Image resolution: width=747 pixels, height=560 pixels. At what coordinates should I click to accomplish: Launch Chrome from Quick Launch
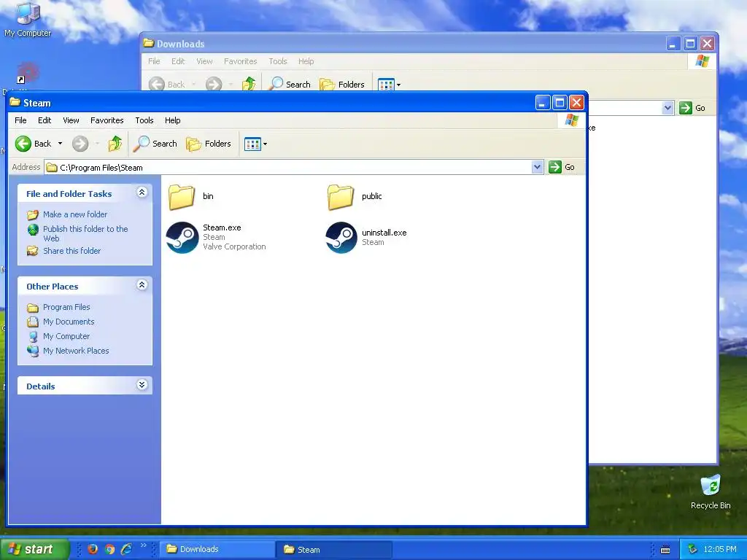(x=109, y=549)
